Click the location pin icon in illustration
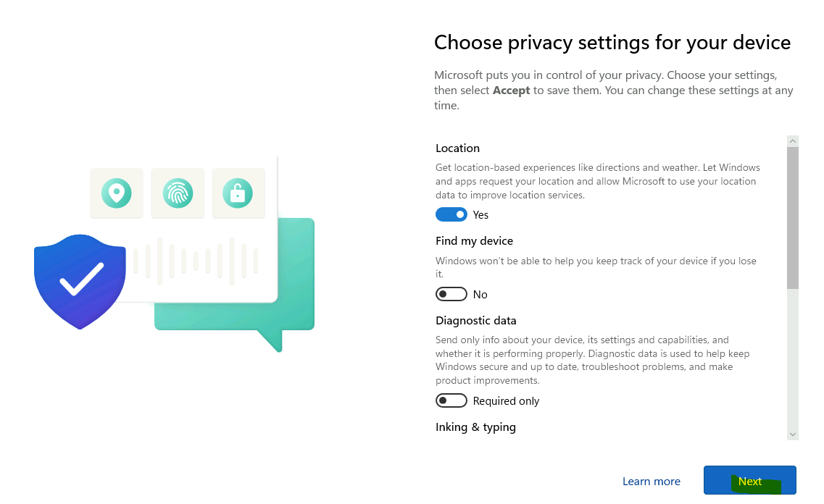The width and height of the screenshot is (824, 504). point(117,193)
